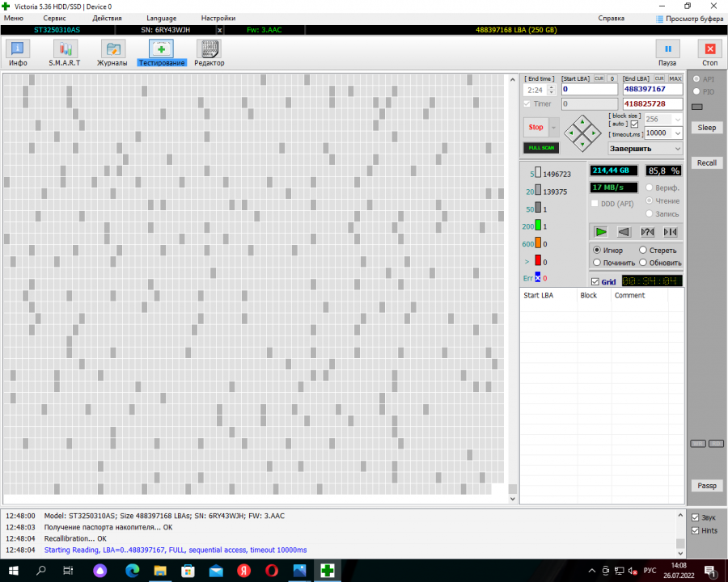This screenshot has height=582, width=728.
Task: Open the Журналы logs icon
Action: click(112, 50)
